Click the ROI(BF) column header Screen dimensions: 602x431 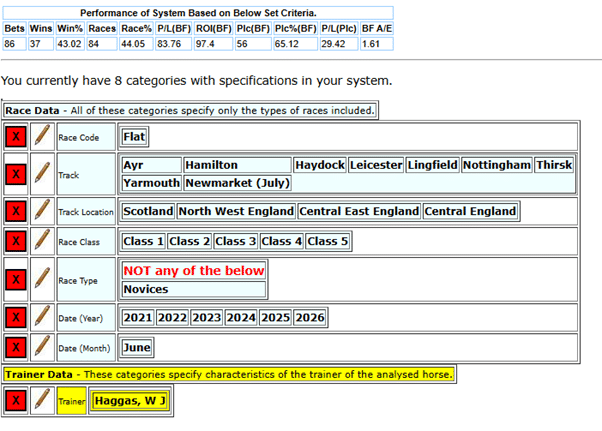click(x=213, y=28)
